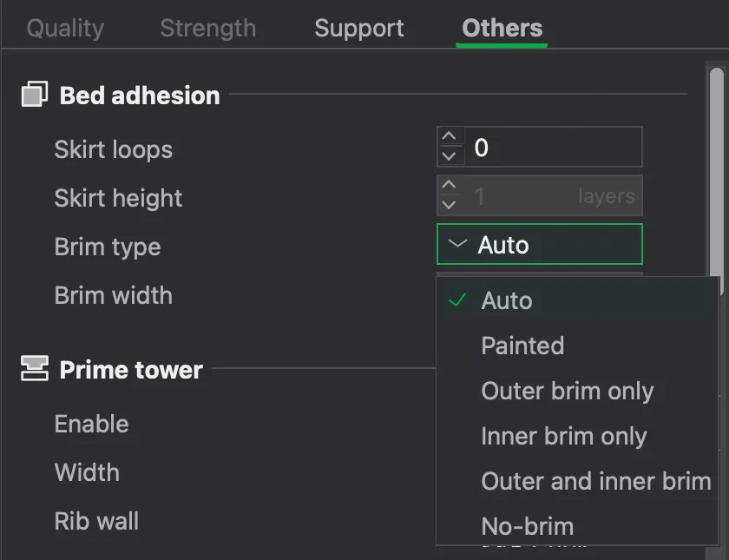The height and width of the screenshot is (560, 729).
Task: Choose Auto in brim type list
Action: coord(576,300)
